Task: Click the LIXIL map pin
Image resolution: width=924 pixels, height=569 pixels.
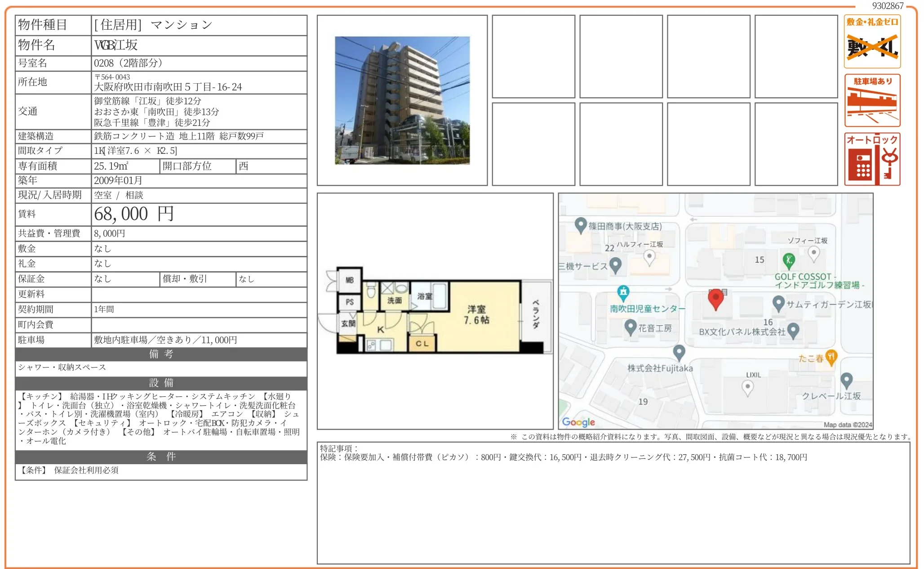Action: [747, 388]
